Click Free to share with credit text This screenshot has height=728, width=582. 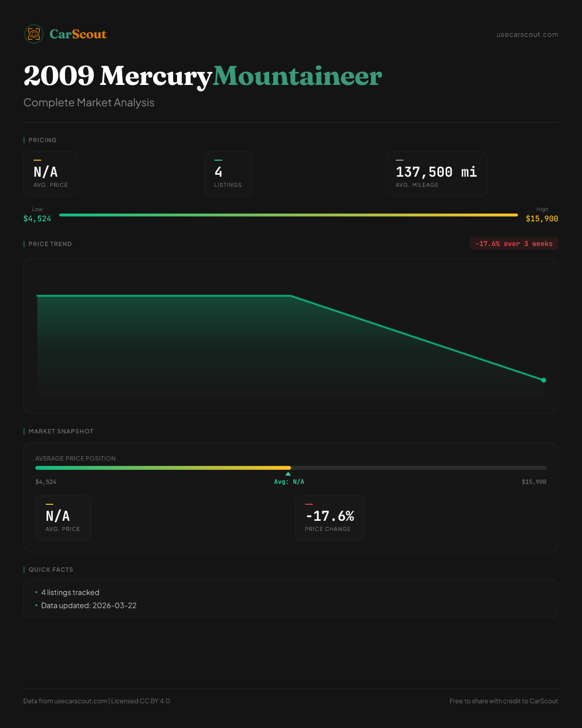[x=503, y=701]
